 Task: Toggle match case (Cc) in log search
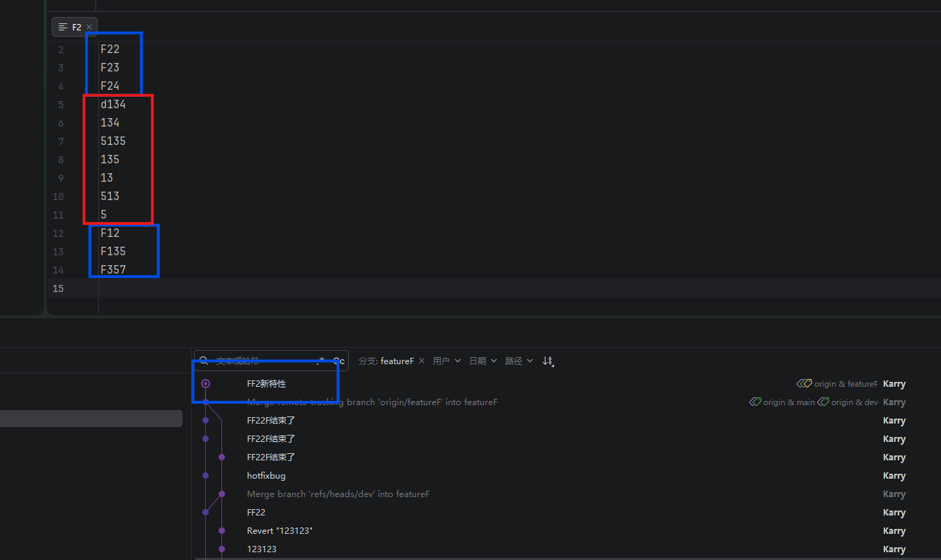339,361
